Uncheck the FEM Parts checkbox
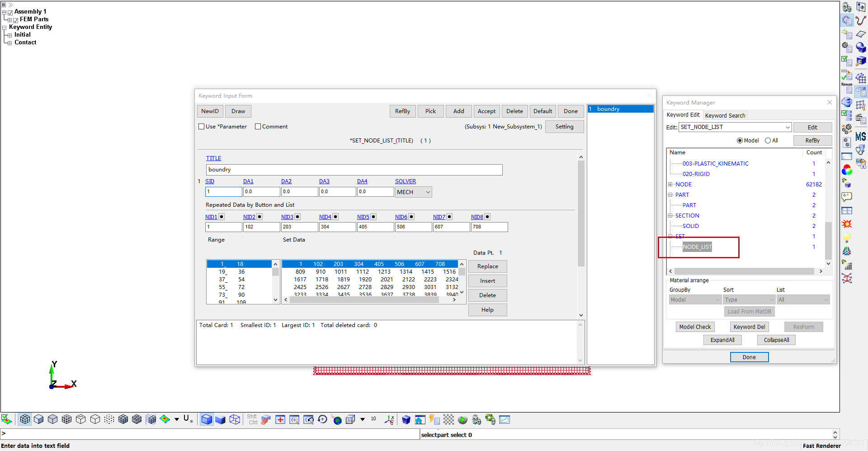This screenshot has width=868, height=451. [16, 20]
